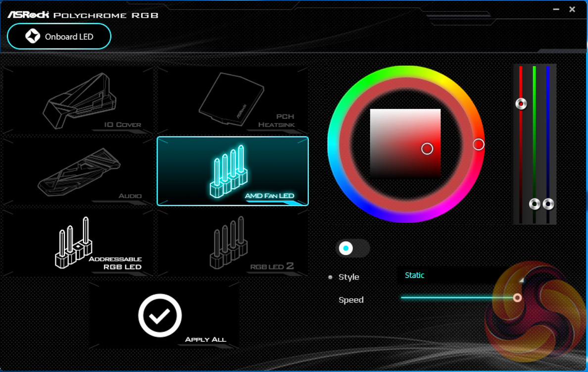Select the RGB LED 2 header

pos(233,243)
